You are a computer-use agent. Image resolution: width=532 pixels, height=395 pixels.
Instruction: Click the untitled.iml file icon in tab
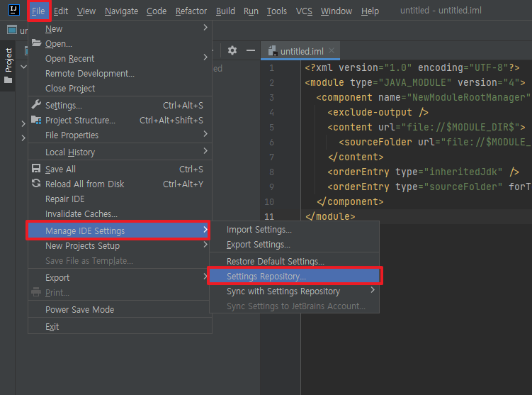273,51
